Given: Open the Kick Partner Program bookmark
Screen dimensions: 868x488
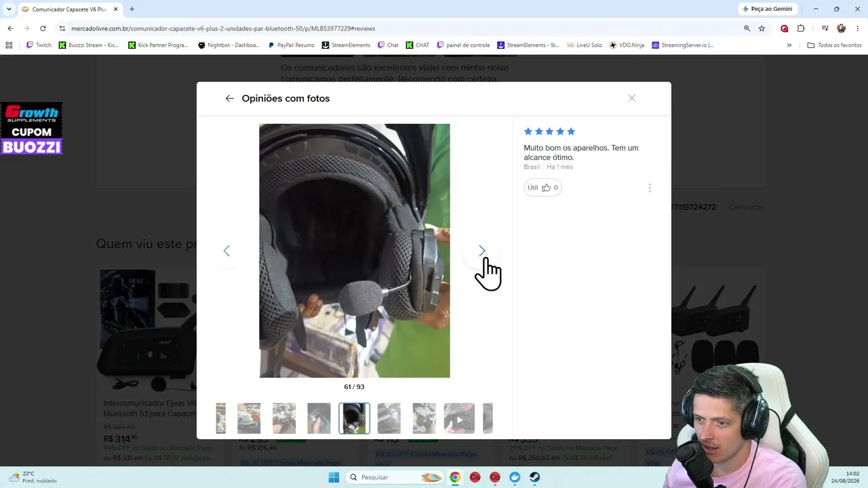Looking at the screenshot, I should click(159, 45).
